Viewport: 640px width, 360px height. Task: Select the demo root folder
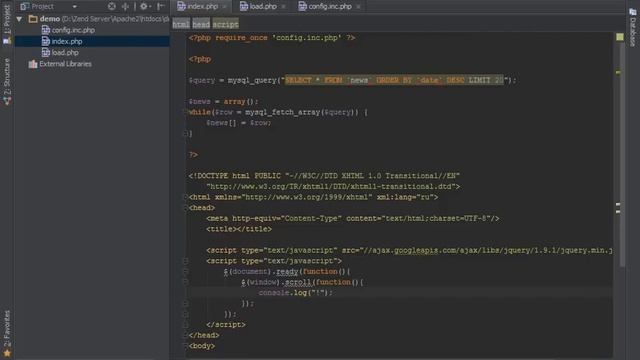pyautogui.click(x=50, y=19)
